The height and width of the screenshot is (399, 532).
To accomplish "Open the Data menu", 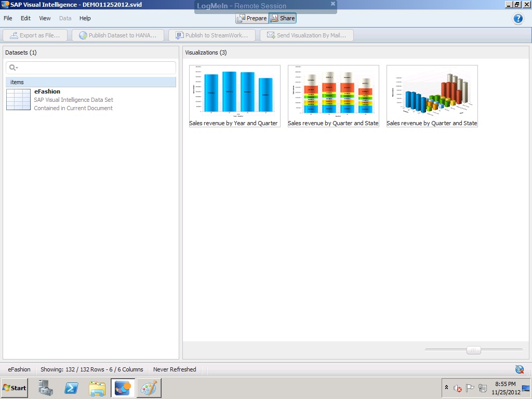I will pos(65,18).
